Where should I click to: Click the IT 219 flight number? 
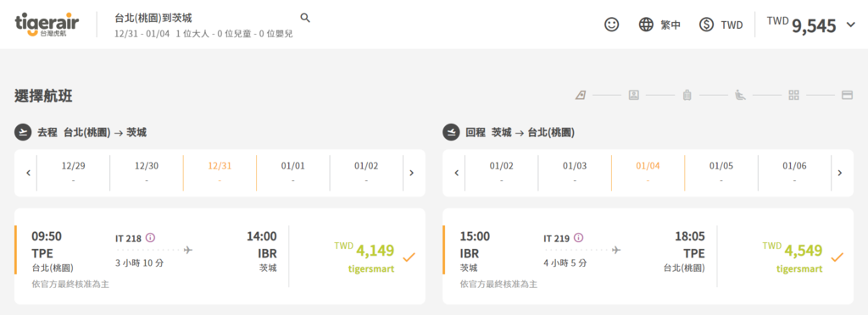tap(556, 238)
